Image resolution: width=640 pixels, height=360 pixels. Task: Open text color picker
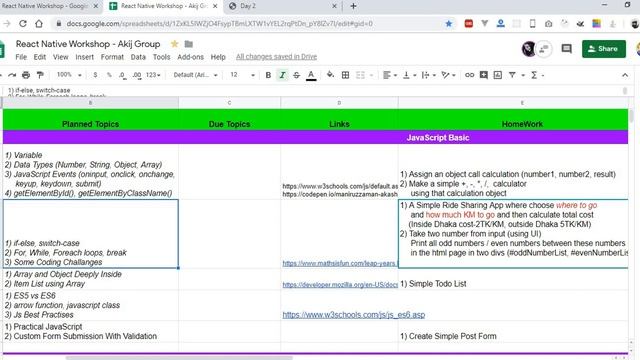311,75
